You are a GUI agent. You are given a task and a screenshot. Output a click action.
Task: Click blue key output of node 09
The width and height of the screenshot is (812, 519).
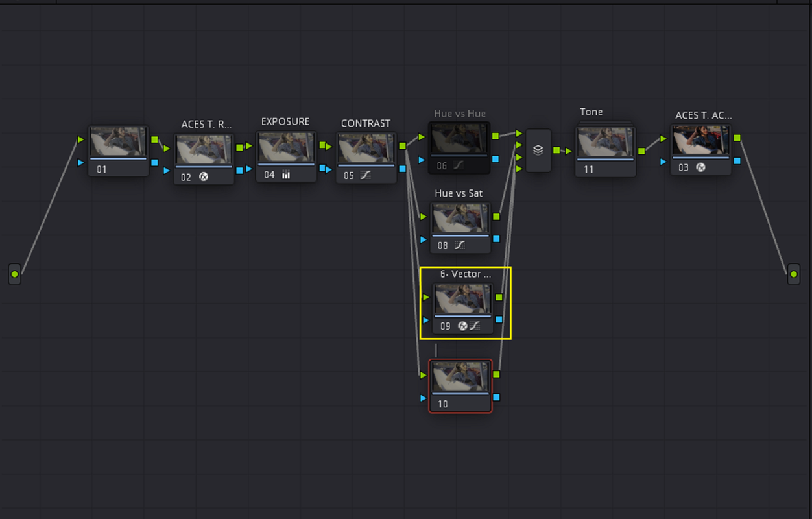[499, 319]
